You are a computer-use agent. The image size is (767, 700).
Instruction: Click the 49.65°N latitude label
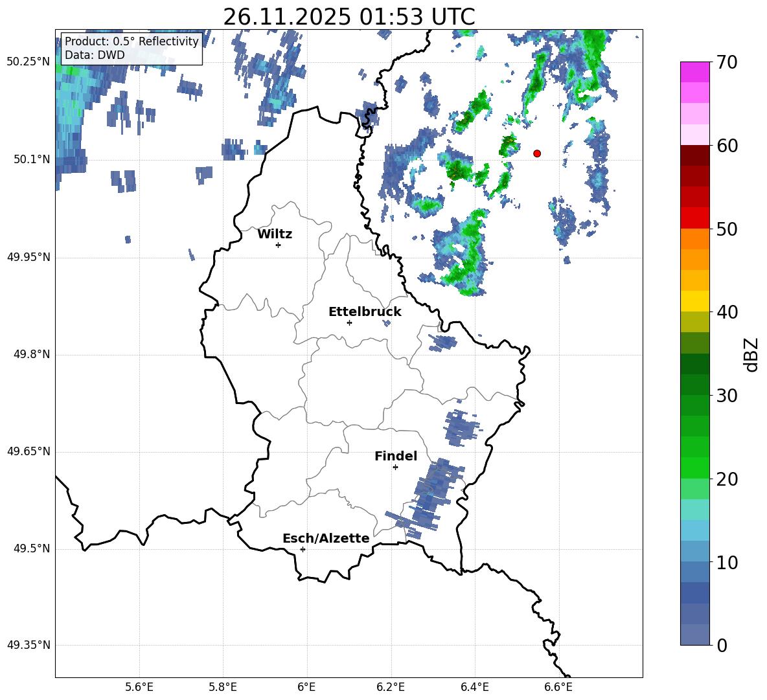click(x=29, y=451)
